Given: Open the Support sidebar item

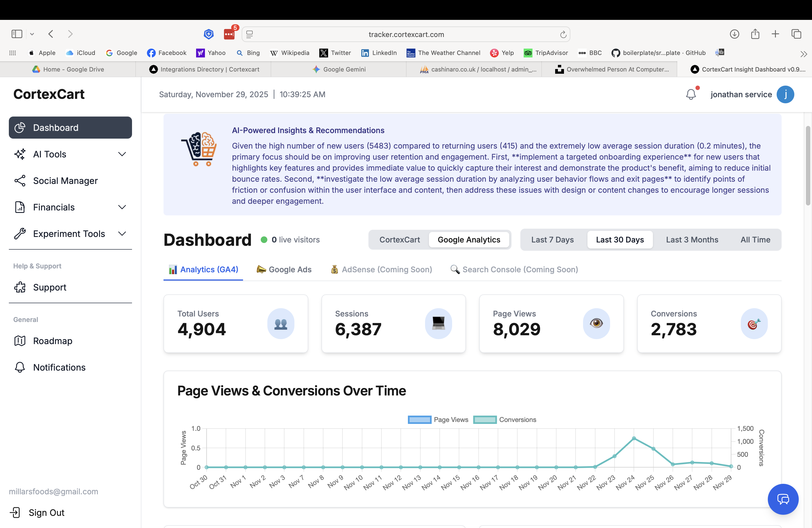Looking at the screenshot, I should [x=49, y=287].
